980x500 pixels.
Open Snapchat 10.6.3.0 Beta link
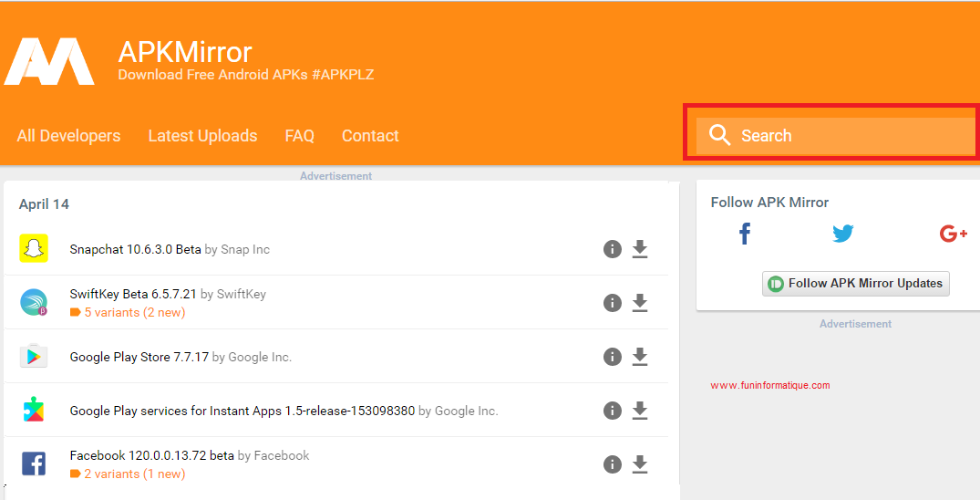click(135, 249)
